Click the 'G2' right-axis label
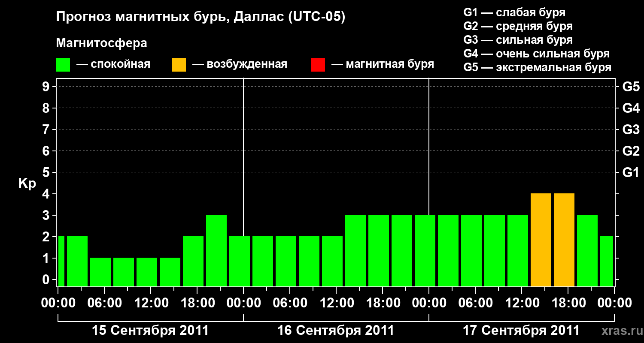 [631, 151]
